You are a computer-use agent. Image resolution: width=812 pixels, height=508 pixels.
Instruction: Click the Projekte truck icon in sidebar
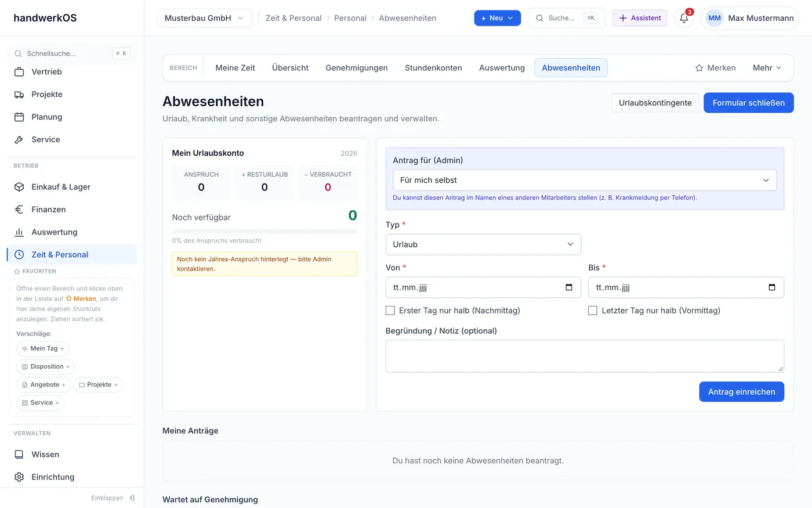point(19,95)
